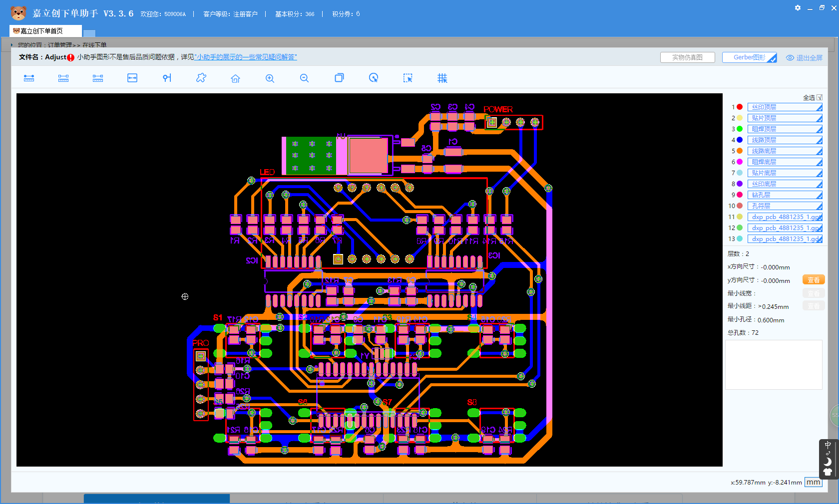Switch to the small blue tab beside 首页
The width and height of the screenshot is (839, 504).
[x=89, y=33]
